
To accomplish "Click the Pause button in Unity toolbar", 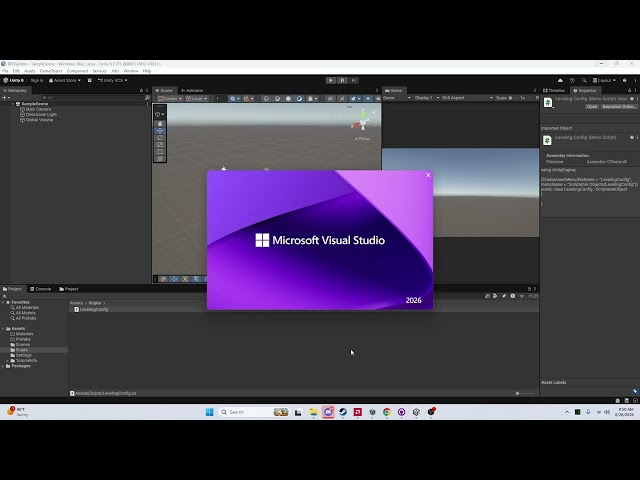I will pyautogui.click(x=342, y=80).
